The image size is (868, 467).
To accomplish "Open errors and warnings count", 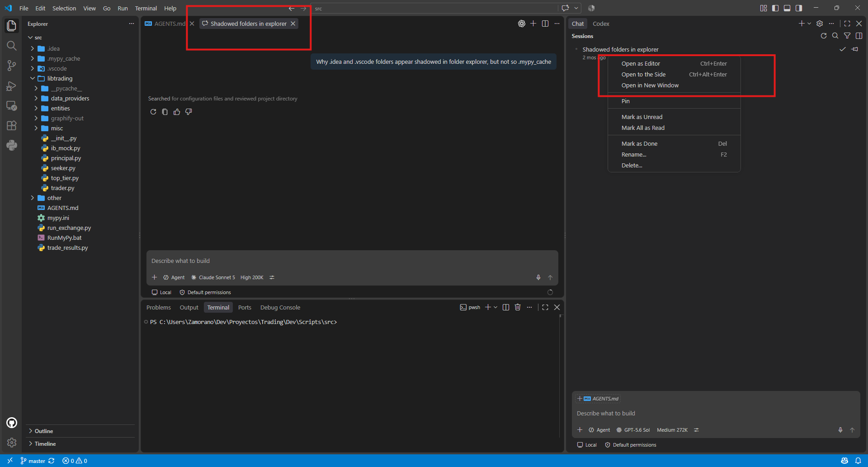I will click(x=75, y=461).
